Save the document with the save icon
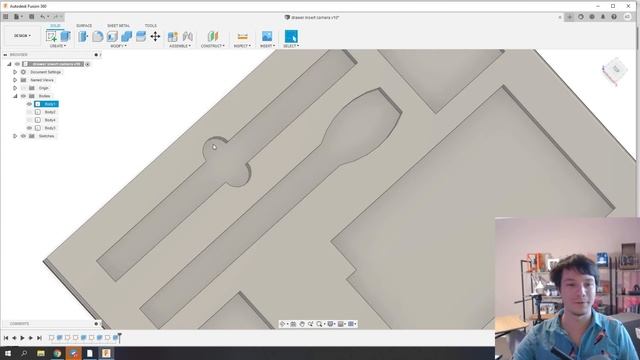 coord(31,17)
